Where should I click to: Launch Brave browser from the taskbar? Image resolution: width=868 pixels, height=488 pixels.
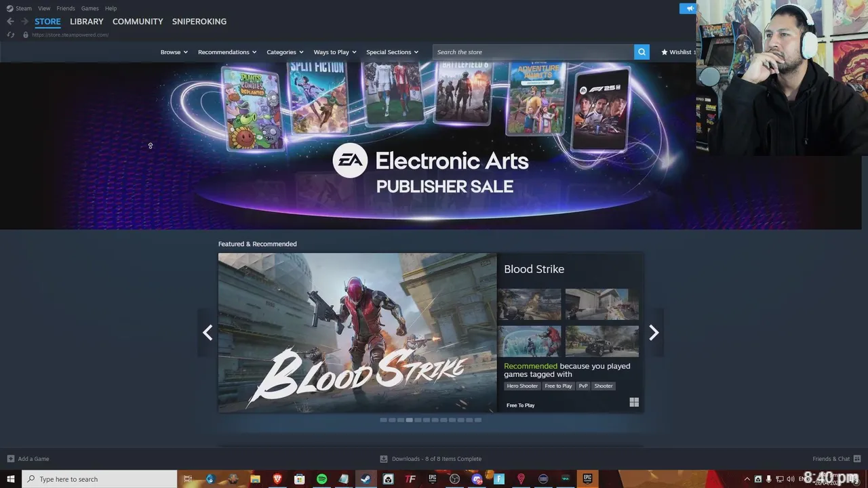(x=277, y=479)
